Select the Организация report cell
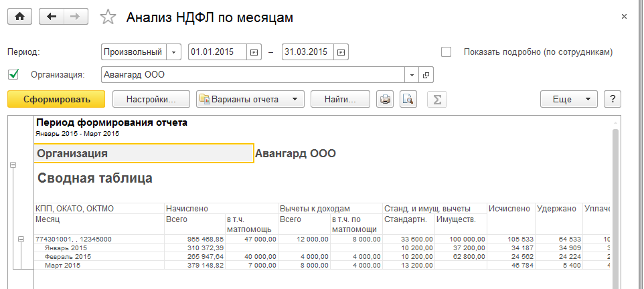The width and height of the screenshot is (644, 289). (144, 154)
